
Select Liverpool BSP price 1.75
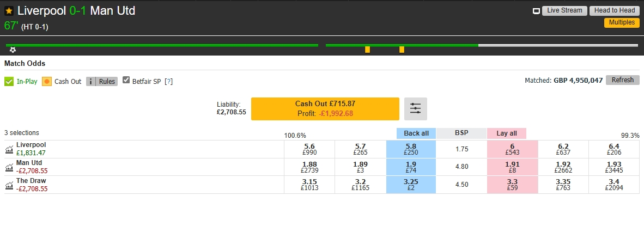click(x=461, y=149)
